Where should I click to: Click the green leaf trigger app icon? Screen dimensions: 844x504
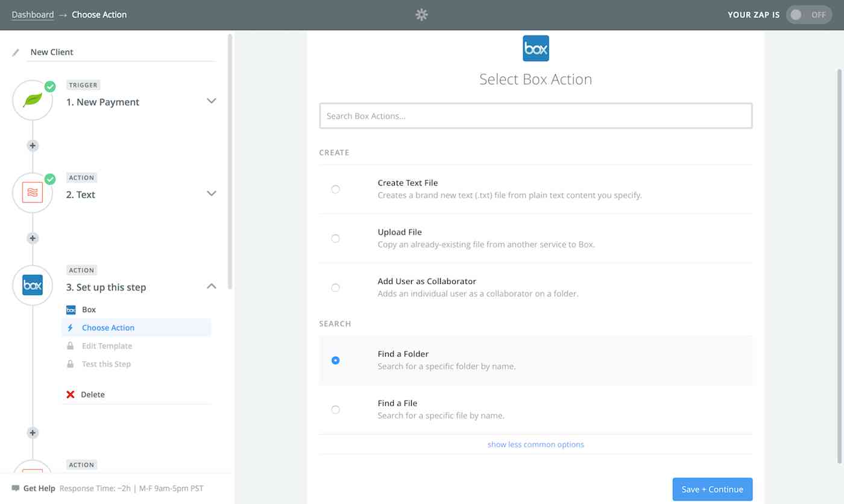click(33, 100)
